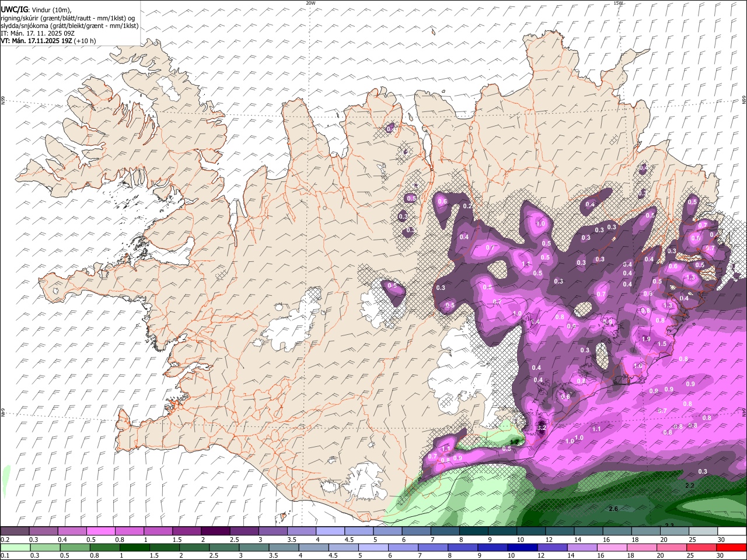Click the '25' label in the upper legend row
The width and height of the screenshot is (747, 560).
pyautogui.click(x=692, y=540)
